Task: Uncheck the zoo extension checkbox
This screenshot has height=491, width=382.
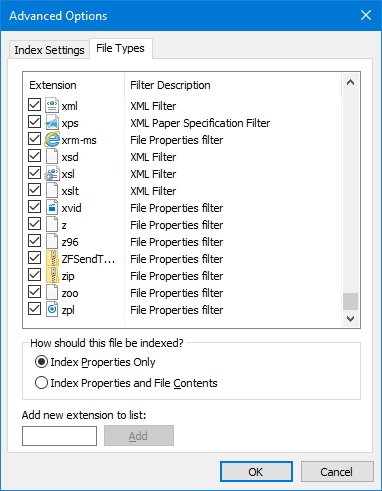Action: tap(34, 292)
